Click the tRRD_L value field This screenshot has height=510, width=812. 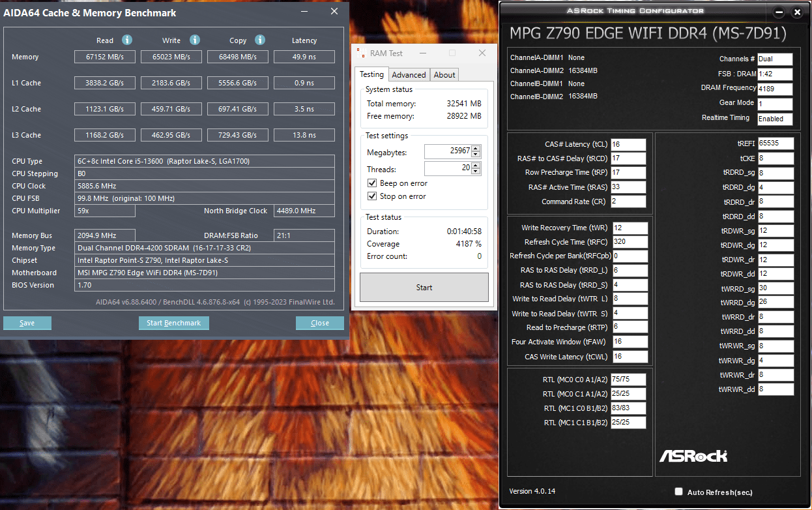coord(630,271)
